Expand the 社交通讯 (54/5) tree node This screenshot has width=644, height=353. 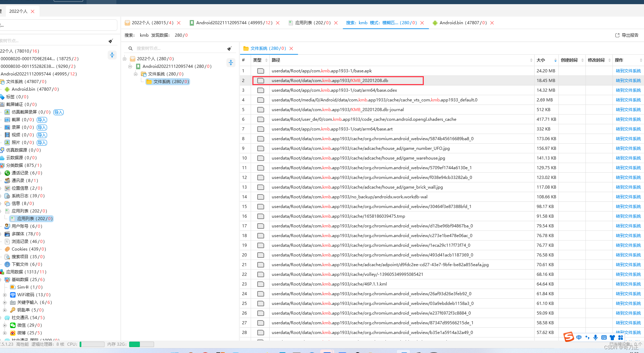point(1,318)
